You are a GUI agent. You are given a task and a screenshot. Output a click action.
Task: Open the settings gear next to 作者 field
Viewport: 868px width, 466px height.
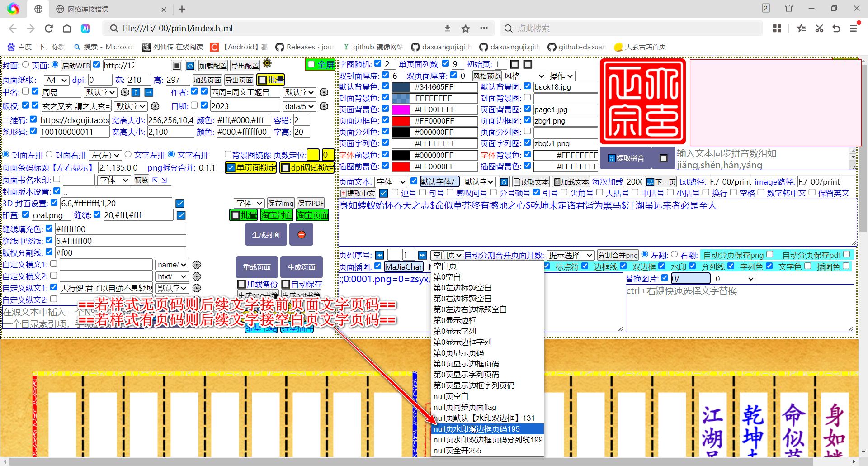pyautogui.click(x=324, y=92)
